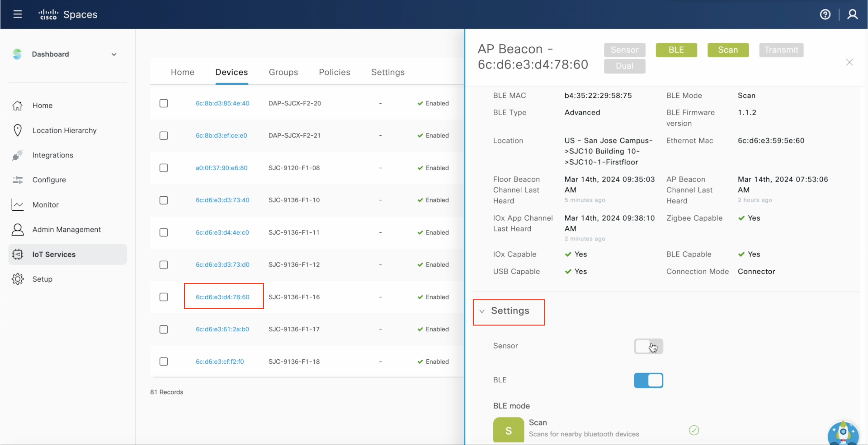Expand the Dashboard dropdown chevron
Image resolution: width=868 pixels, height=445 pixels.
coord(114,54)
